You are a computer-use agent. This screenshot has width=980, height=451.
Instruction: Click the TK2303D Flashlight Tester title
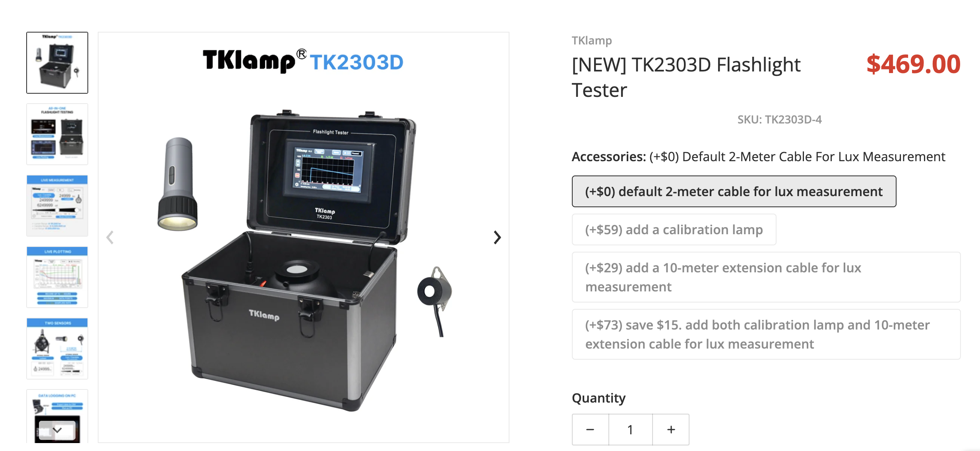686,77
